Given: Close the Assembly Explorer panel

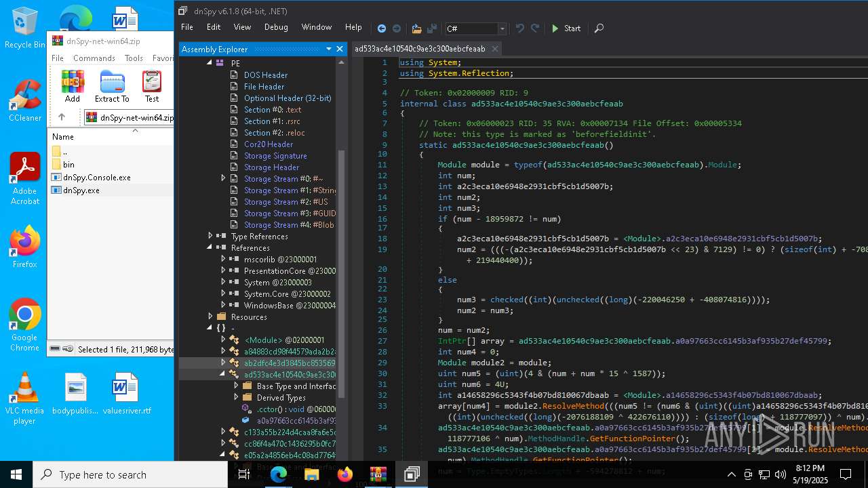Looking at the screenshot, I should (x=339, y=49).
